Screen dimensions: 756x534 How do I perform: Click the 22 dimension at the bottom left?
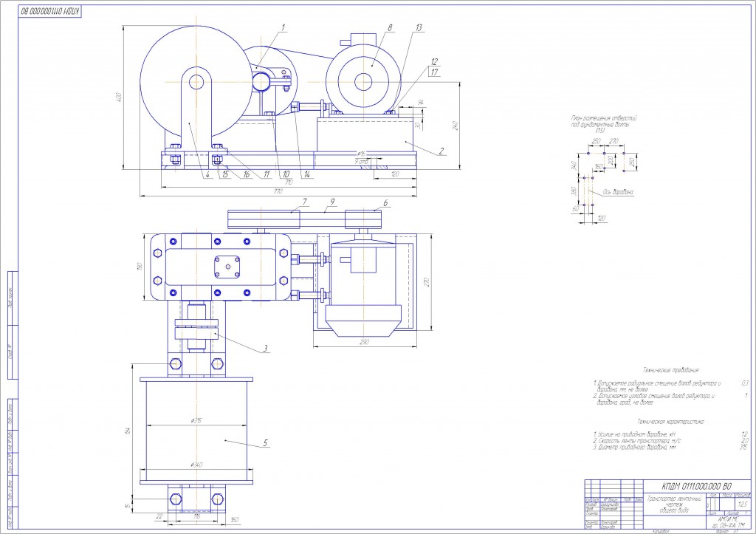pyautogui.click(x=159, y=516)
